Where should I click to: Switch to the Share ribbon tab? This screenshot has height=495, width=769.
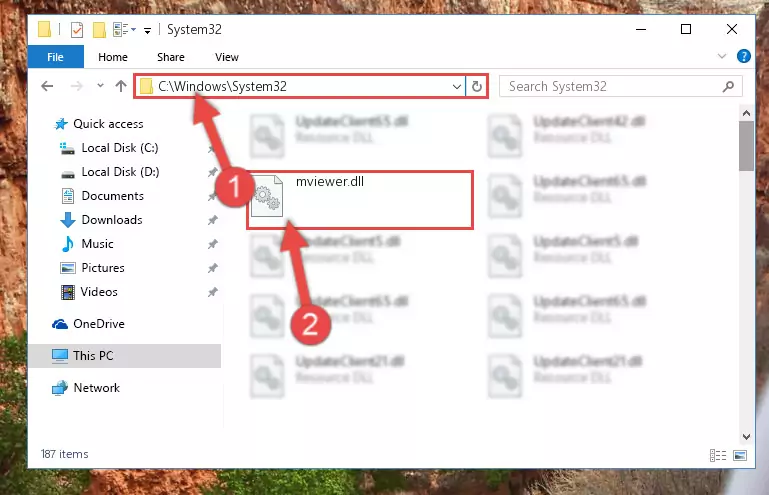click(171, 57)
